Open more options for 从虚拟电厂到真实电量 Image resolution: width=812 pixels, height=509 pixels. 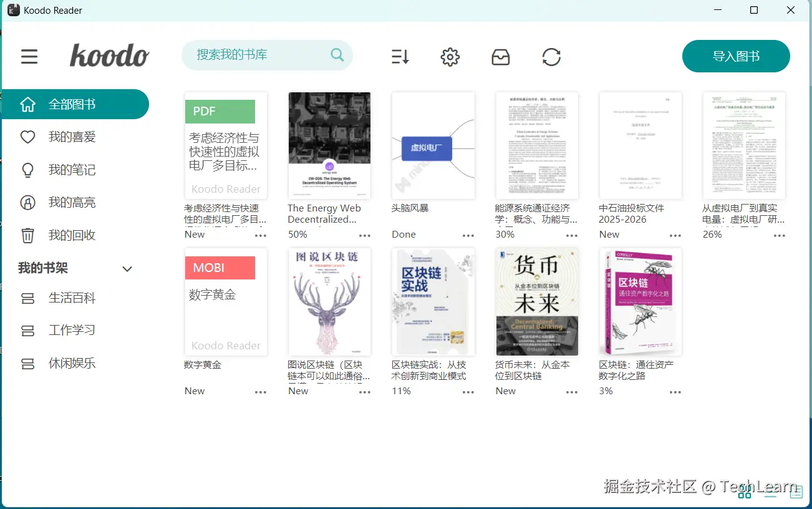coord(780,236)
